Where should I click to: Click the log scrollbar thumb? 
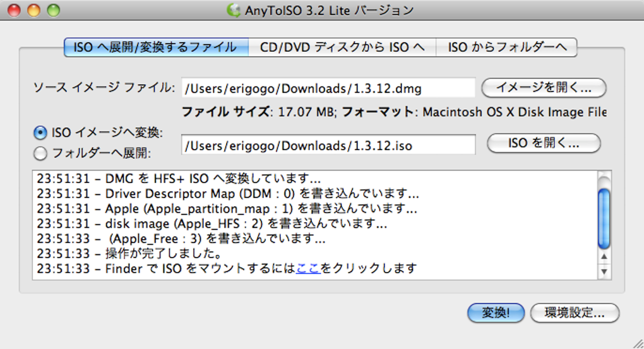point(604,218)
